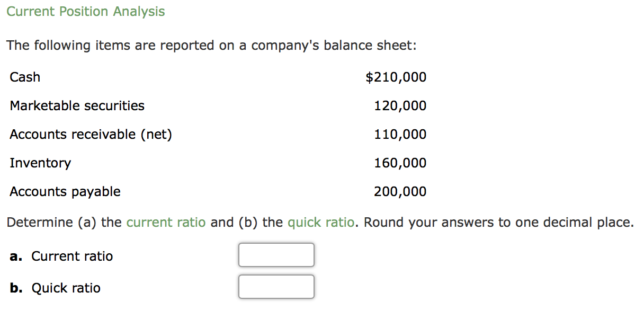This screenshot has height=319, width=644.
Task: Click the Current Position Analysis heading
Action: [86, 11]
